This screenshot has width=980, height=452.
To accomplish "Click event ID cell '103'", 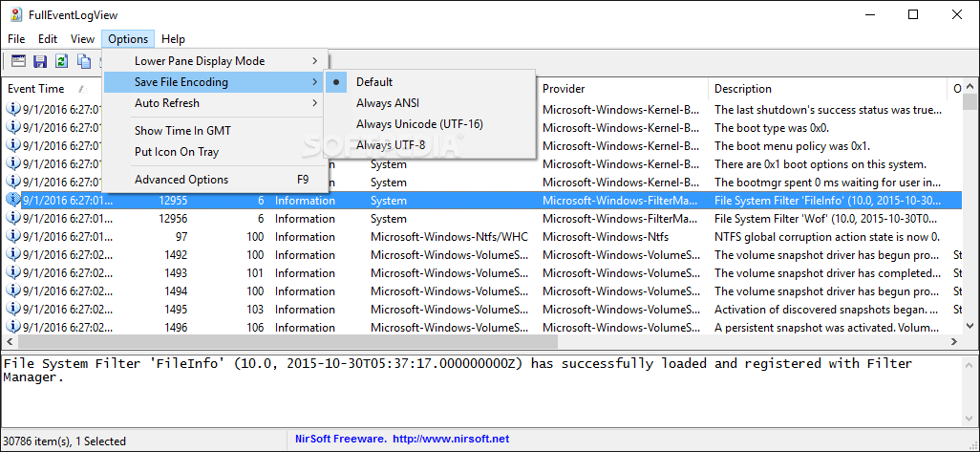I will [255, 310].
